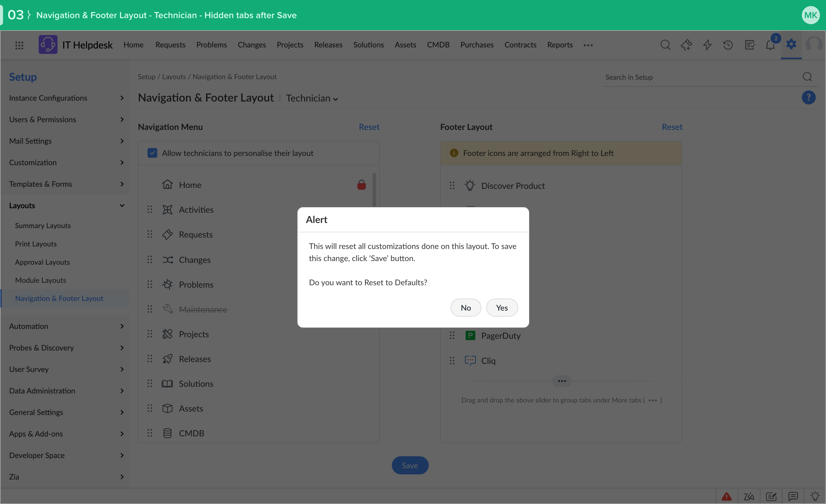Click Layouts in the breadcrumb
This screenshot has width=826, height=504.
tap(174, 76)
